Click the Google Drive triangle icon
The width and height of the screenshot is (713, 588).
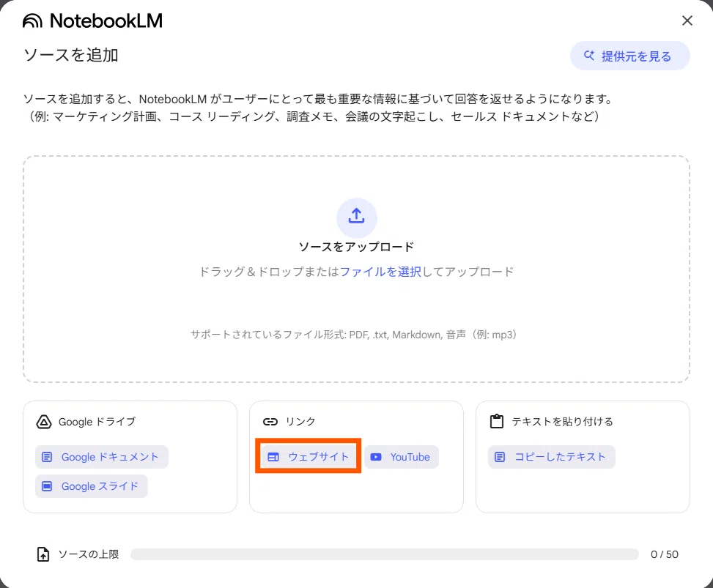(44, 422)
